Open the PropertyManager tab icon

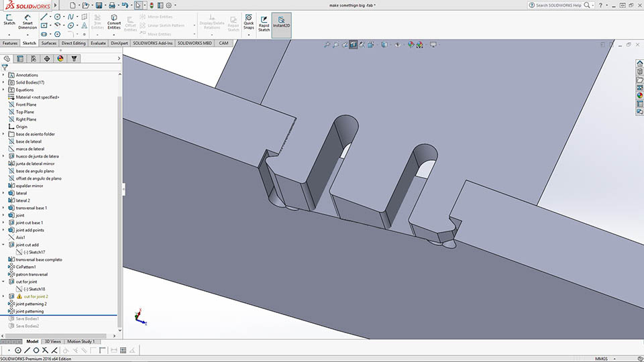(20, 59)
